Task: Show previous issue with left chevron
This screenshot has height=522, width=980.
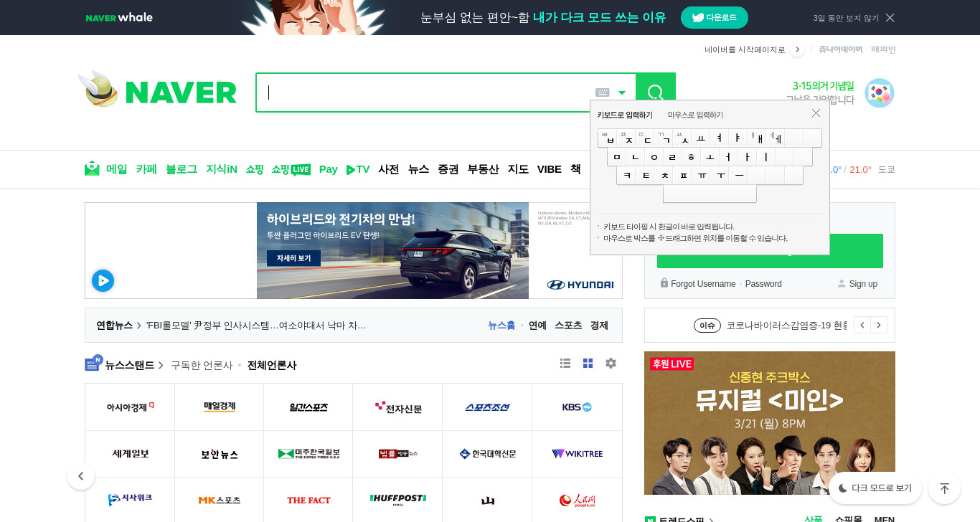Action: 862,325
